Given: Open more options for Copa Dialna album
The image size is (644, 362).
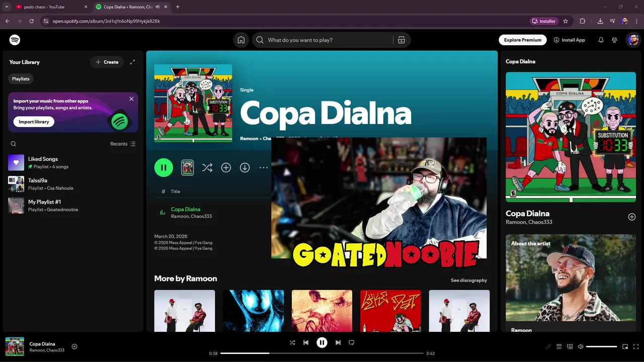Looking at the screenshot, I should click(264, 167).
